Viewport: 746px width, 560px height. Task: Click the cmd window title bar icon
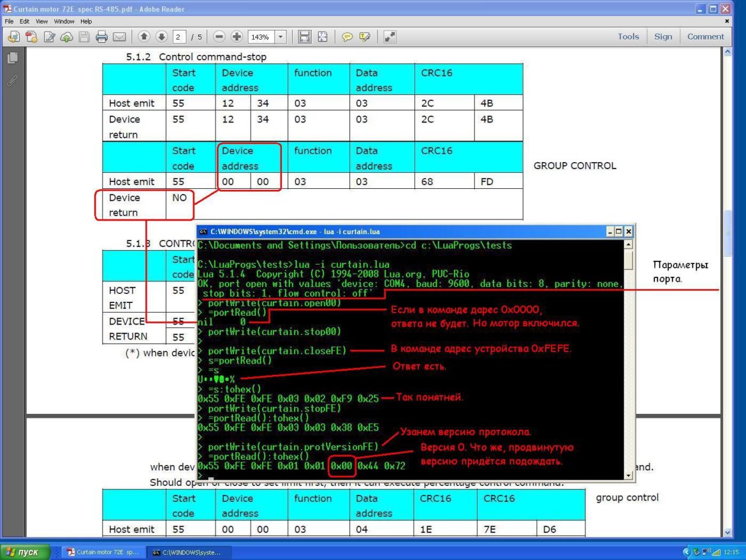click(x=203, y=232)
